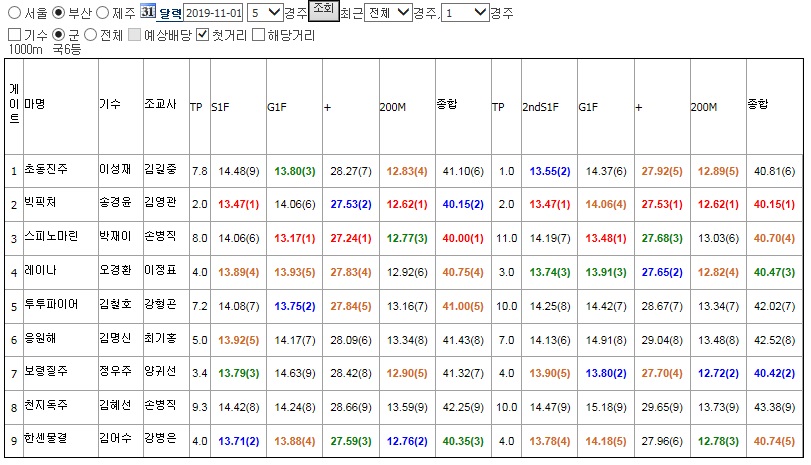Click horse name 한센물결

[x=46, y=438]
